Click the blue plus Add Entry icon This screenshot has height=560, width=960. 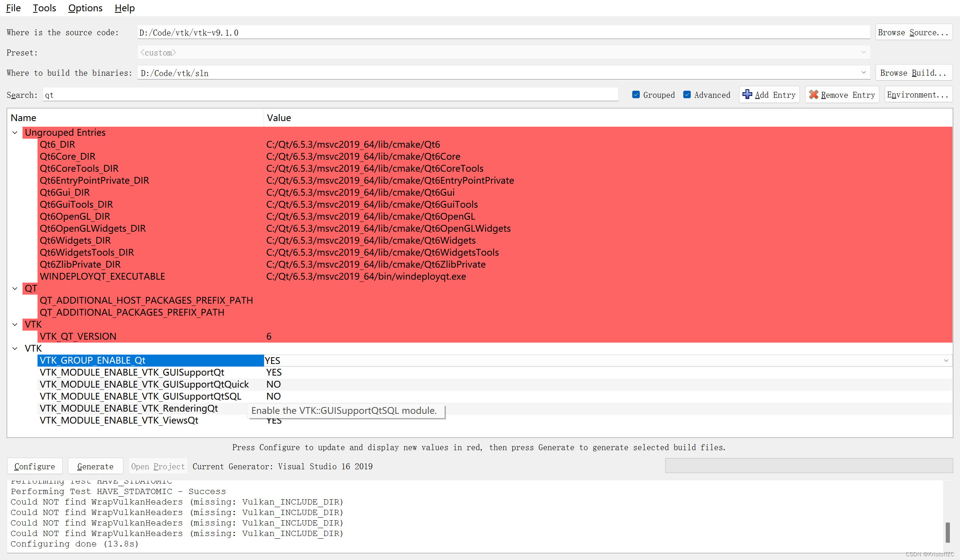pyautogui.click(x=747, y=94)
